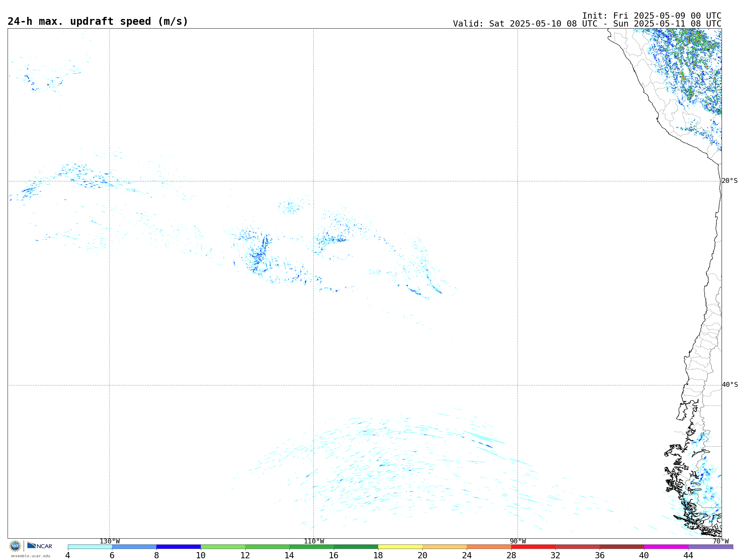The width and height of the screenshot is (744, 560).
Task: Select the 10–12 m/s light green swatch
Action: coord(223,547)
